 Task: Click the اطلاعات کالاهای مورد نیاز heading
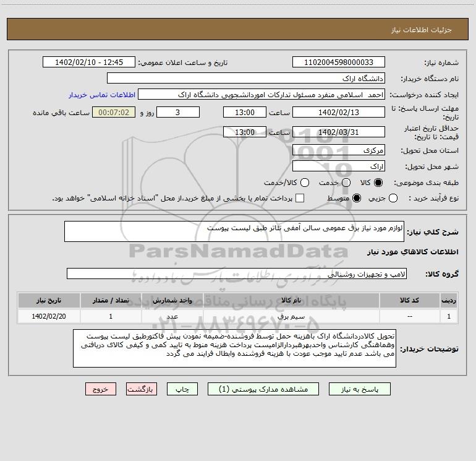pos(413,252)
